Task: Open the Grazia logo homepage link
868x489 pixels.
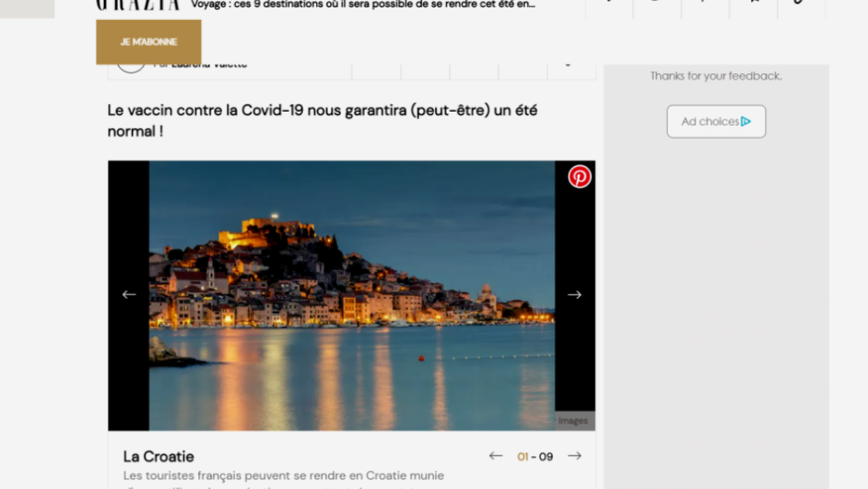Action: 137,5
